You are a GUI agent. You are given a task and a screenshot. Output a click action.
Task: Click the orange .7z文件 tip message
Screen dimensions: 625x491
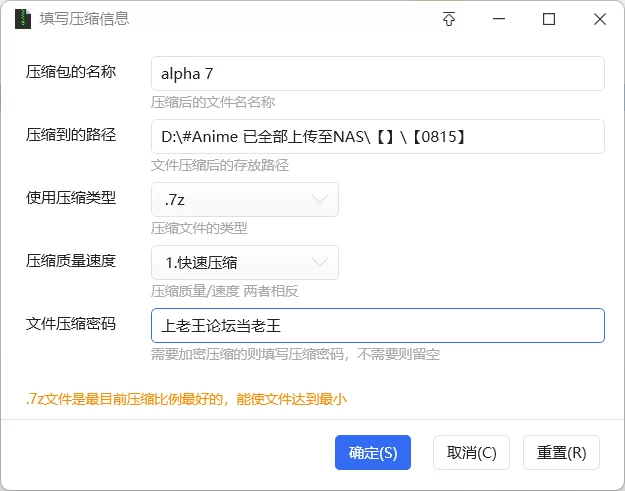click(x=187, y=399)
